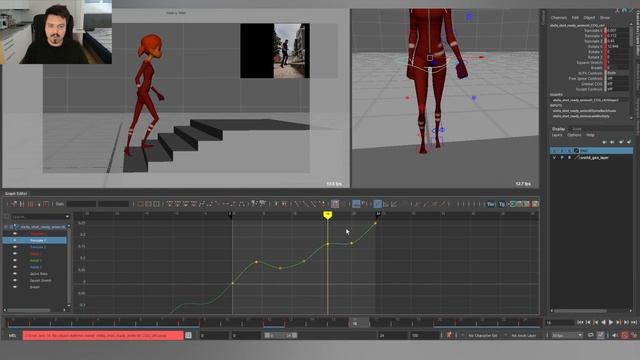Toggle R box for world_geo_layer
Viewport: 640px width, 360px height.
[569, 157]
